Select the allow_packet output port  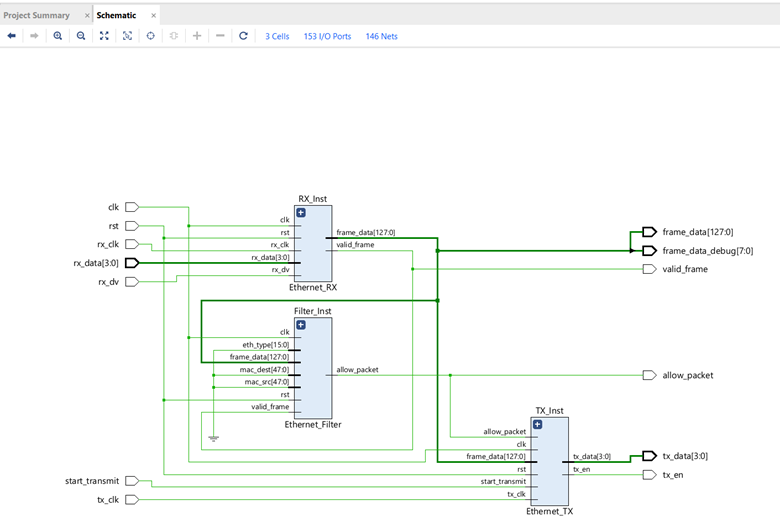649,375
